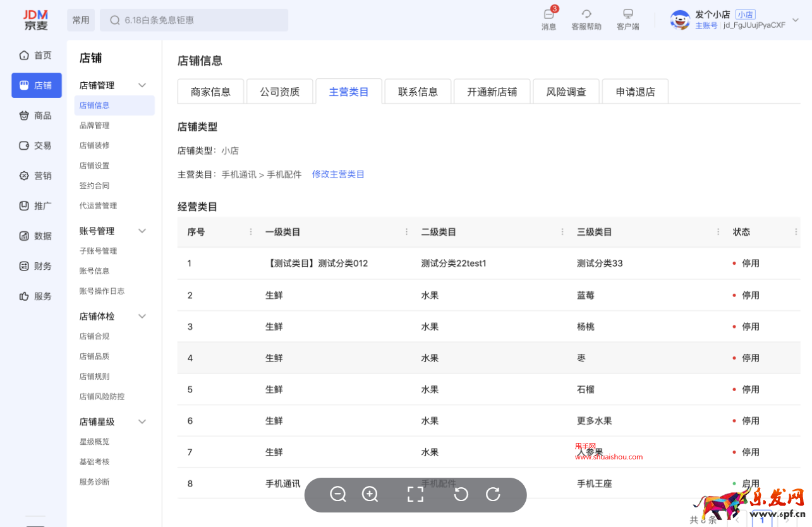Click cell 手机王座 in row 8
The height and width of the screenshot is (527, 812).
(x=595, y=484)
